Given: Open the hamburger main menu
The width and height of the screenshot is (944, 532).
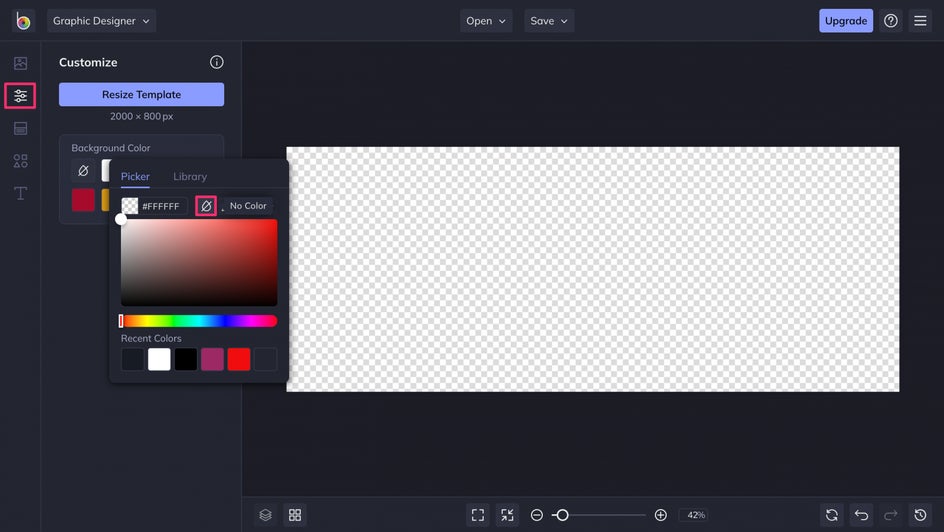Looking at the screenshot, I should click(920, 21).
